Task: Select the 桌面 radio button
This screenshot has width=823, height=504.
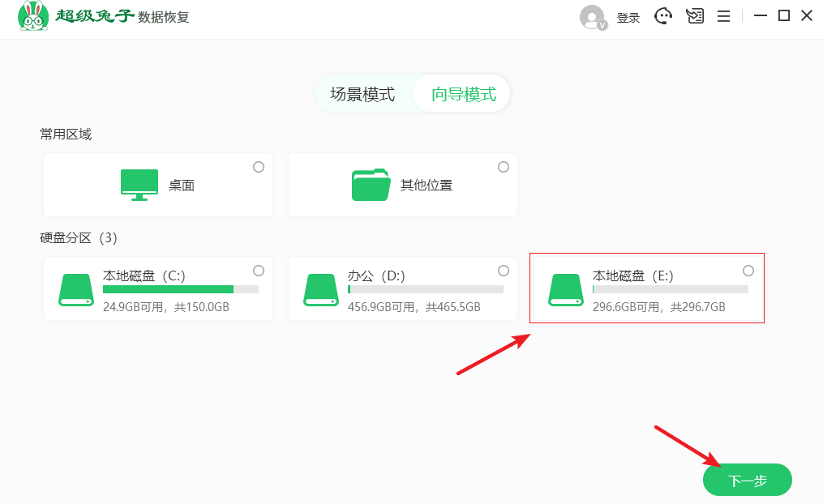Action: 259,167
